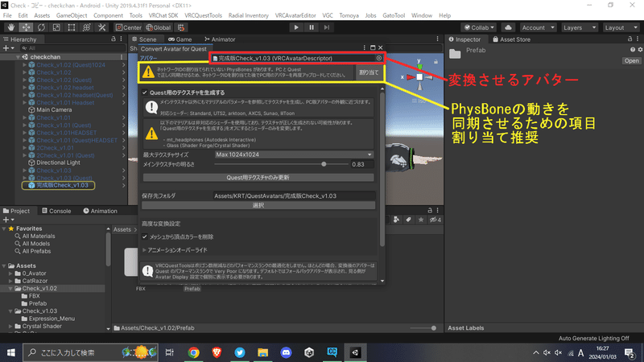Viewport: 644px width, 362px height.
Task: Open the VRCQuestTools menu
Action: [203, 15]
